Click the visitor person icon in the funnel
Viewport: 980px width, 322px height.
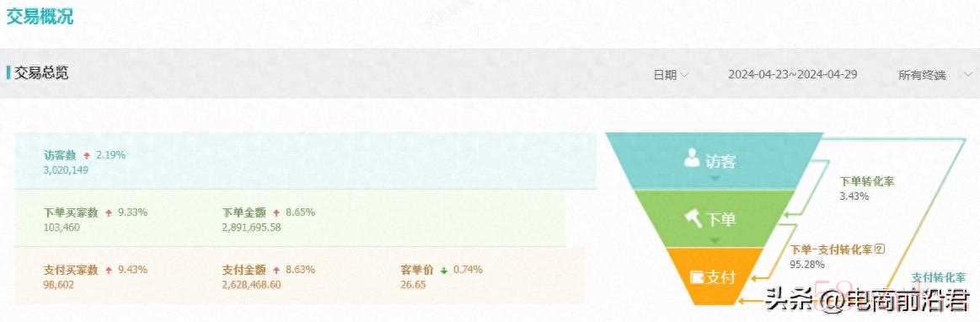pyautogui.click(x=691, y=158)
